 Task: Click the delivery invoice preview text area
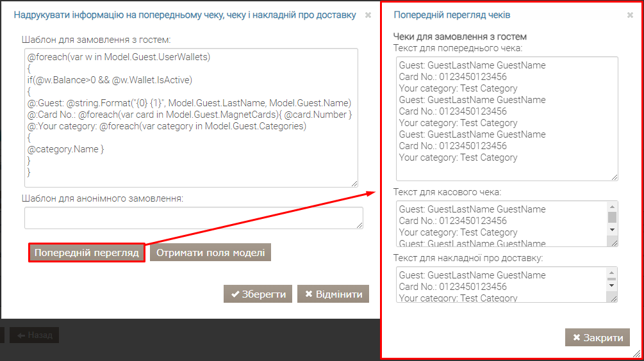(x=500, y=285)
